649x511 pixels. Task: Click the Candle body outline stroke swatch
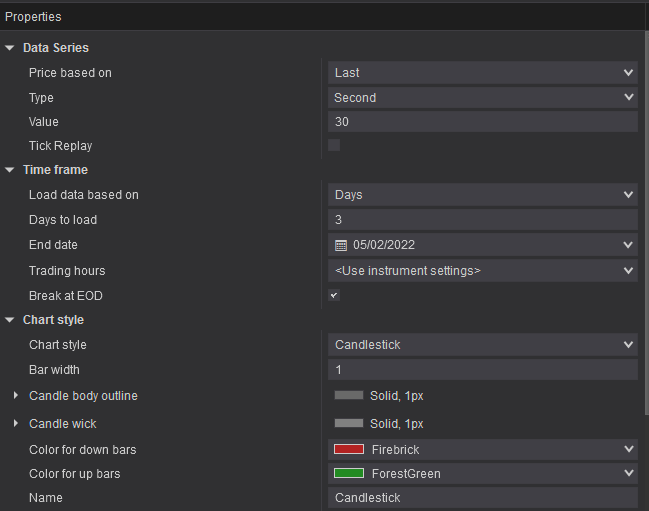[349, 396]
